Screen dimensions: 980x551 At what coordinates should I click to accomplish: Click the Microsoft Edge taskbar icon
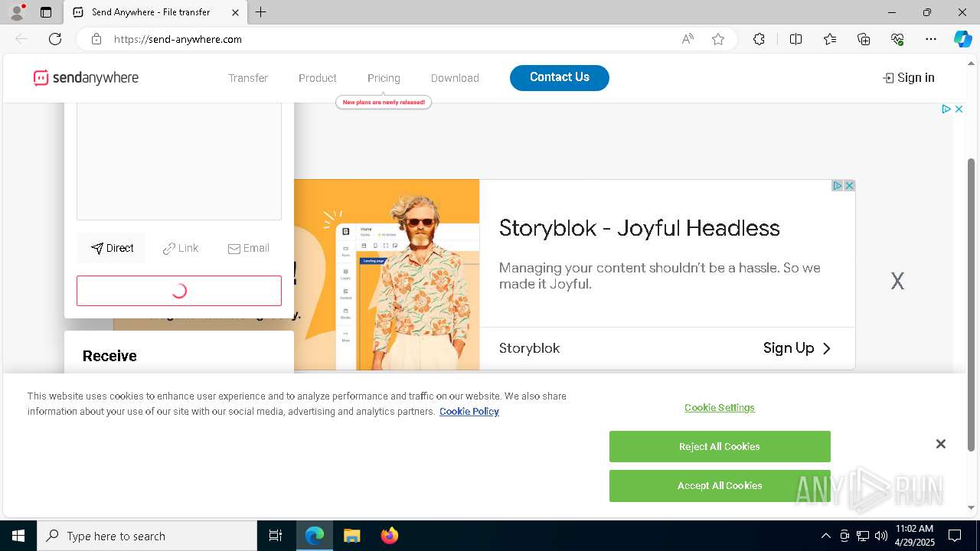[315, 536]
